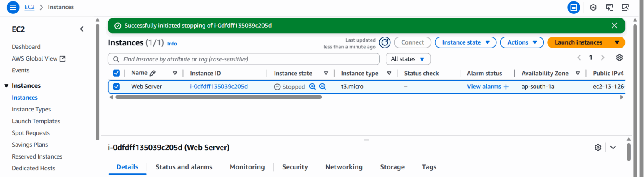The width and height of the screenshot is (644, 177).
Task: Open the Instance state dropdown
Action: click(x=465, y=42)
